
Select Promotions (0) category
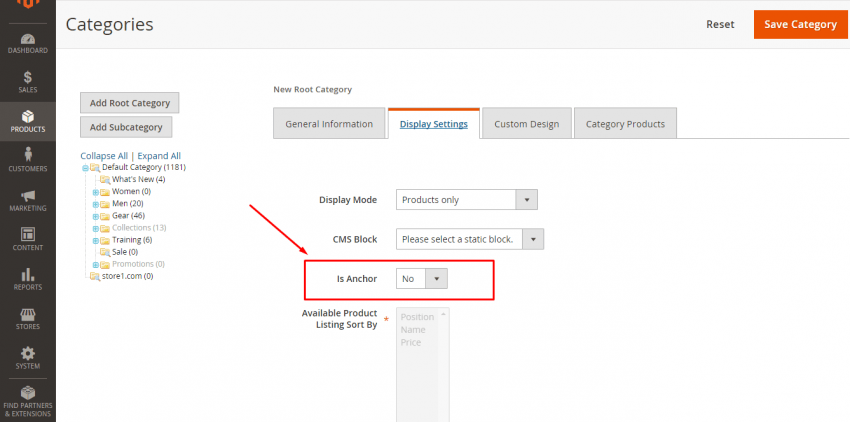tap(138, 264)
